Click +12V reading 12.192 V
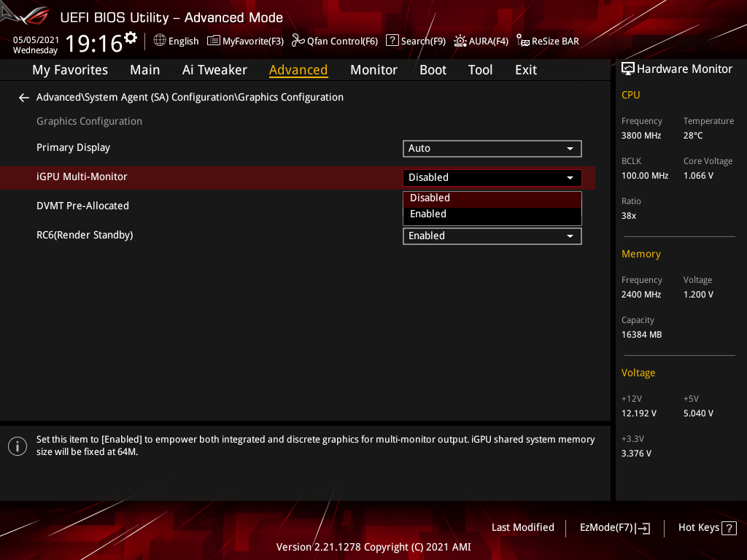This screenshot has height=560, width=747. pyautogui.click(x=639, y=413)
